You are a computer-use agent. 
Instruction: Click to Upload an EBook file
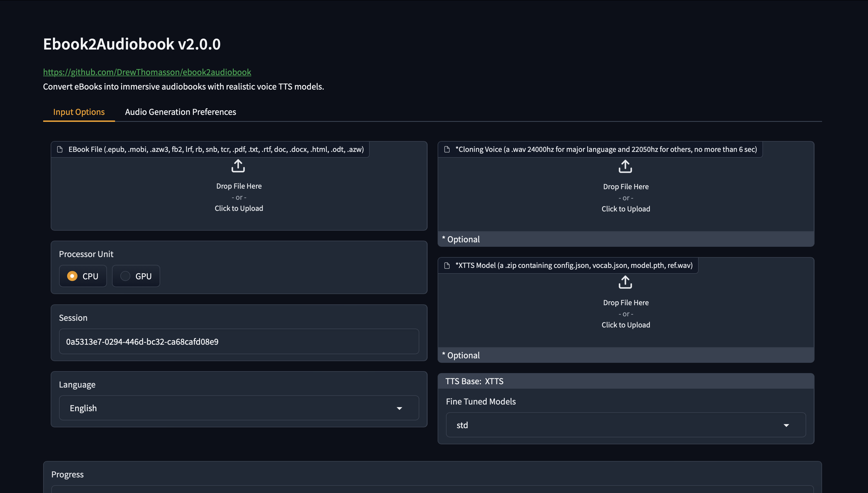239,208
